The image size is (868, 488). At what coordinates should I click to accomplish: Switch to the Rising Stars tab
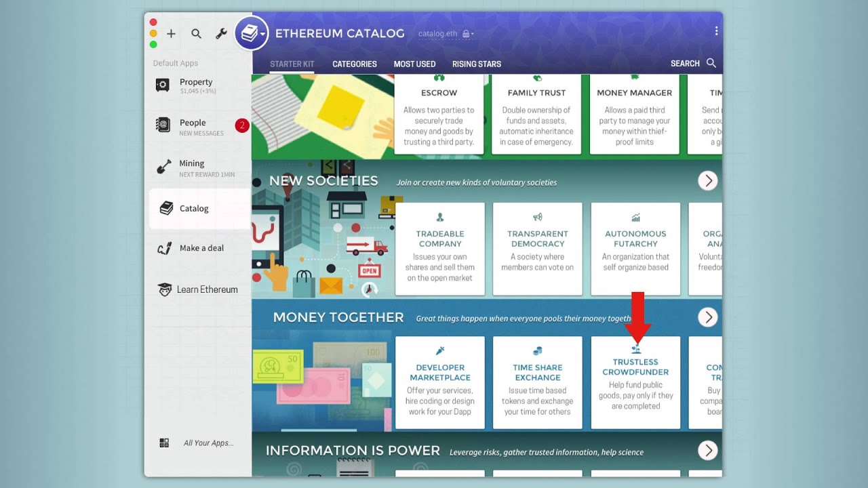pyautogui.click(x=476, y=64)
